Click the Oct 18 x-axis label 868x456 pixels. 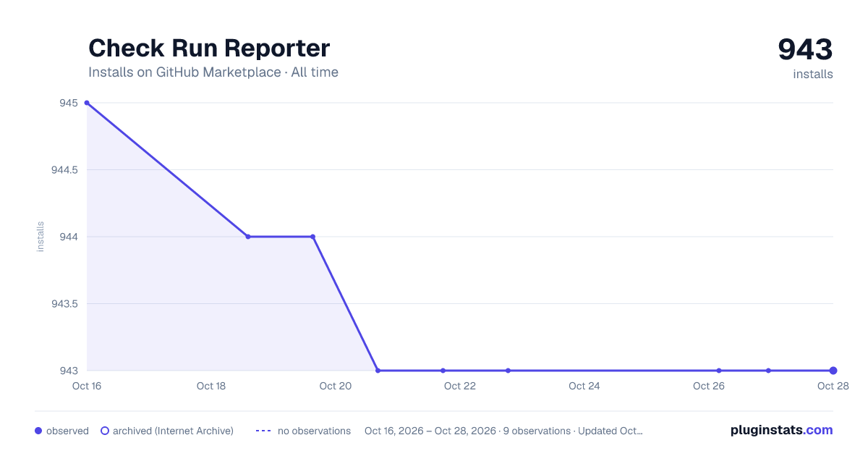click(x=211, y=386)
